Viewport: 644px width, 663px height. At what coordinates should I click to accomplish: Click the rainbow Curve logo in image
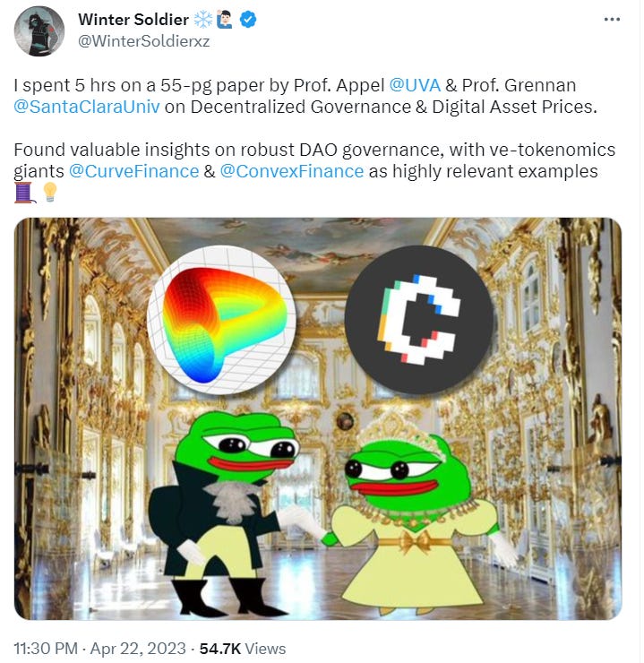pyautogui.click(x=221, y=320)
